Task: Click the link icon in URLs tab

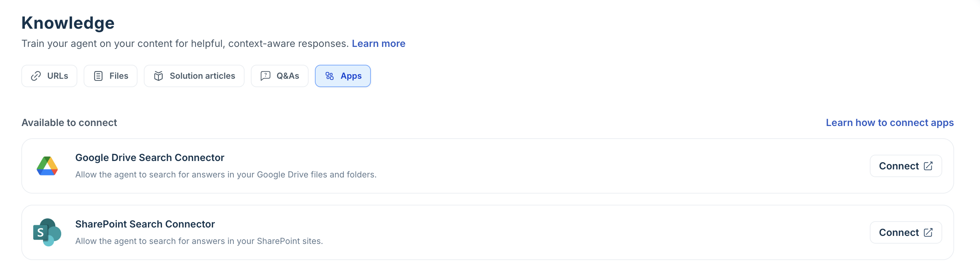Action: [x=36, y=76]
